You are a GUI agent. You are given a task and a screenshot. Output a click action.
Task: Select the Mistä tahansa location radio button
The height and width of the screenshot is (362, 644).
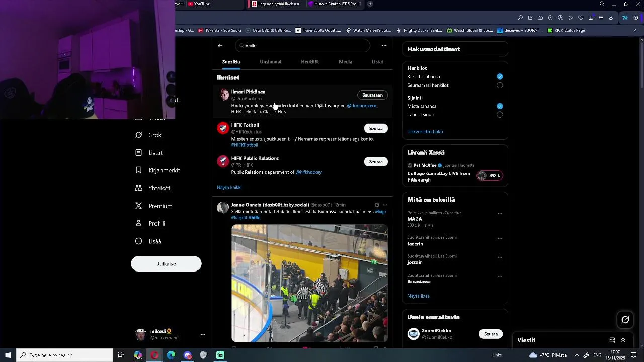pos(500,106)
